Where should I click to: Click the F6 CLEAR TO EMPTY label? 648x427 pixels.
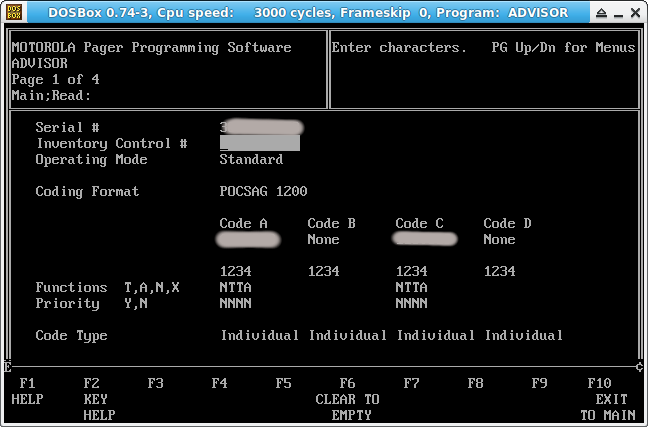pyautogui.click(x=348, y=399)
